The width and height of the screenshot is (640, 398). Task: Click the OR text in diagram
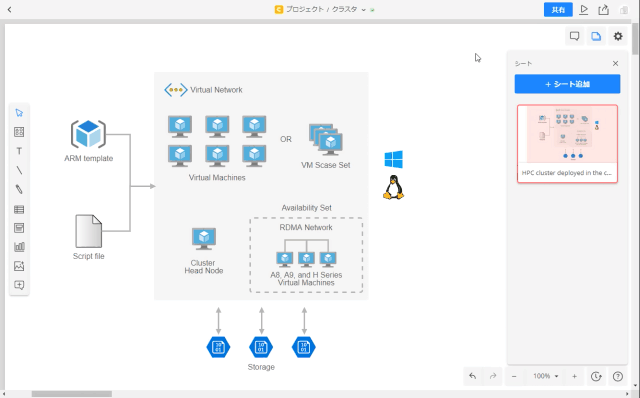[286, 139]
